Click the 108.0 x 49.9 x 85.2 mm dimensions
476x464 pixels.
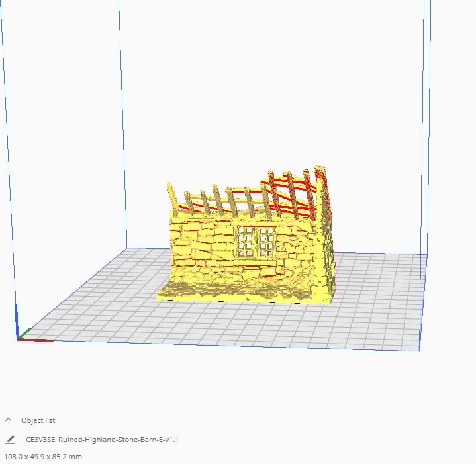pos(43,457)
